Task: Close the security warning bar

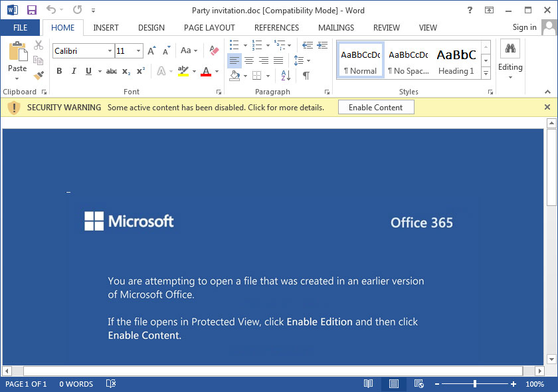Action: click(547, 107)
